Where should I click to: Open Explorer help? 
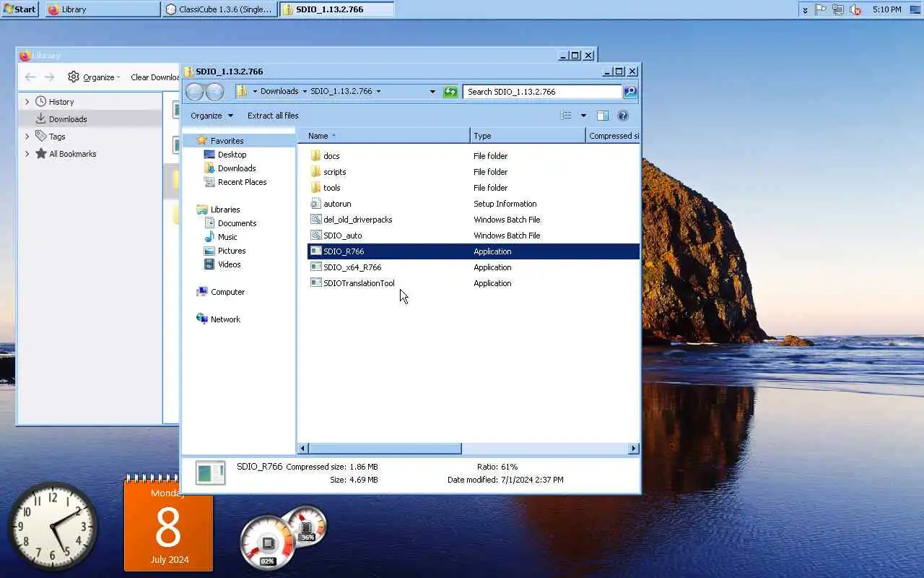[x=623, y=116]
